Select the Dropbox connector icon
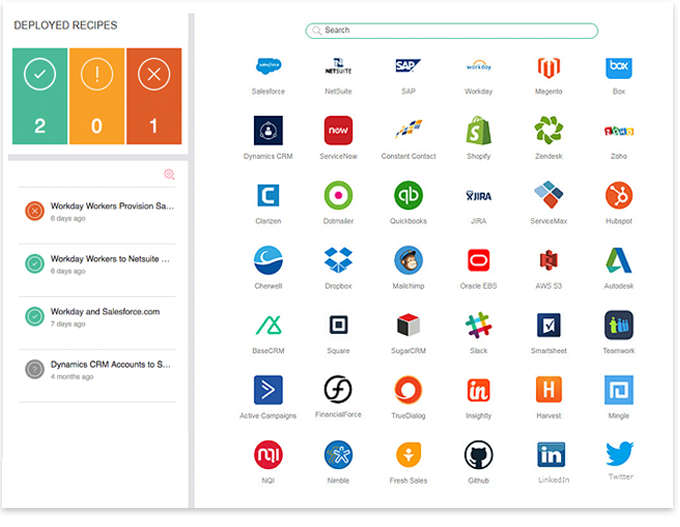 click(x=338, y=260)
